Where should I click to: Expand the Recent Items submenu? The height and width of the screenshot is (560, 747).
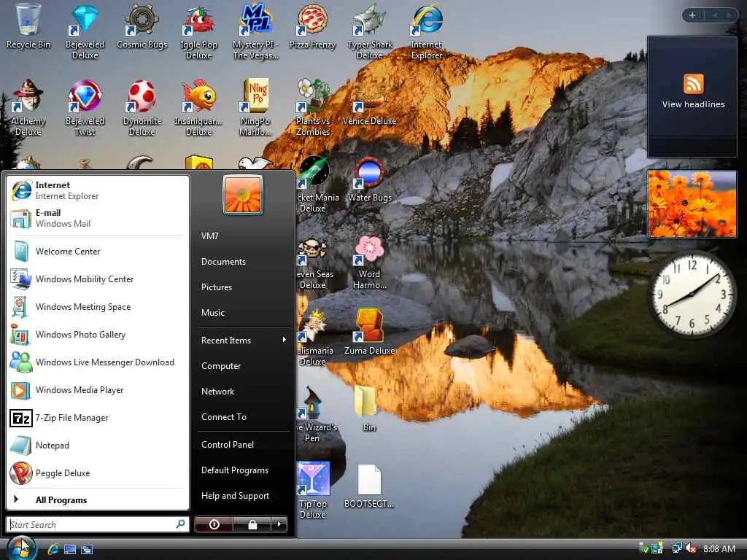coord(243,340)
